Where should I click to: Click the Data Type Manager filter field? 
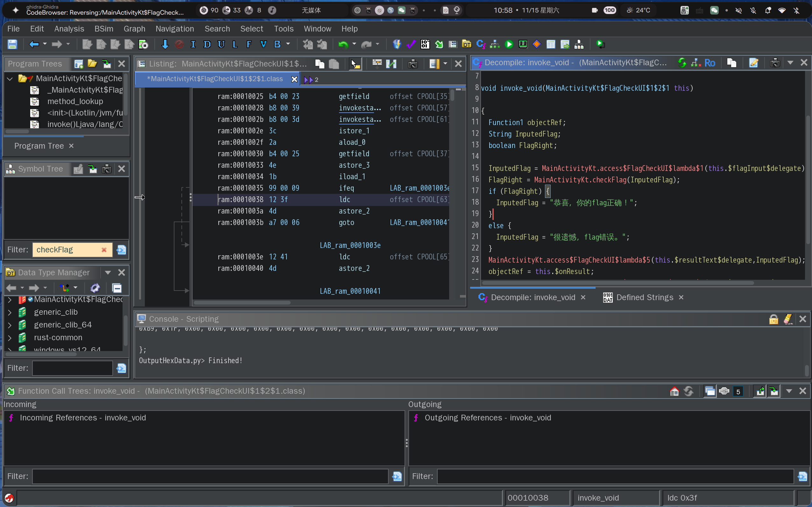(73, 368)
